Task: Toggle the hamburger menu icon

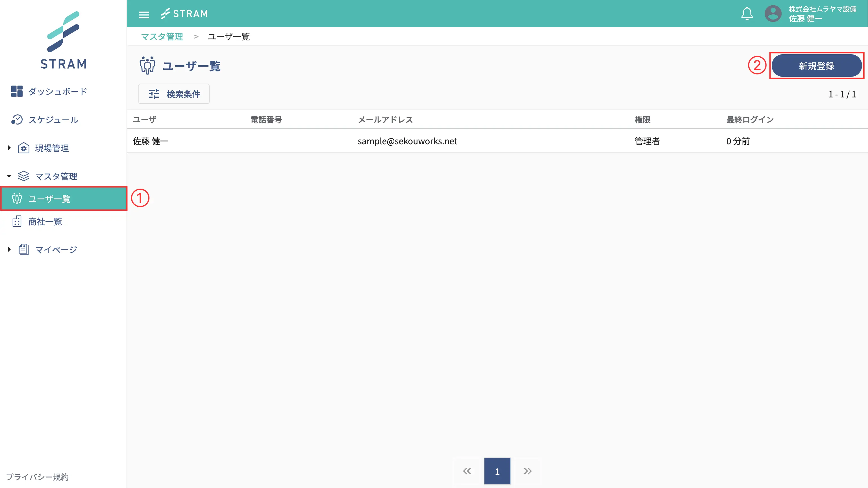Action: (x=144, y=14)
